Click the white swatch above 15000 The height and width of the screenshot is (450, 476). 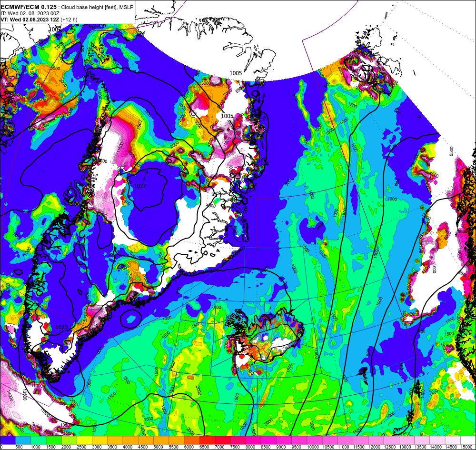(x=468, y=440)
